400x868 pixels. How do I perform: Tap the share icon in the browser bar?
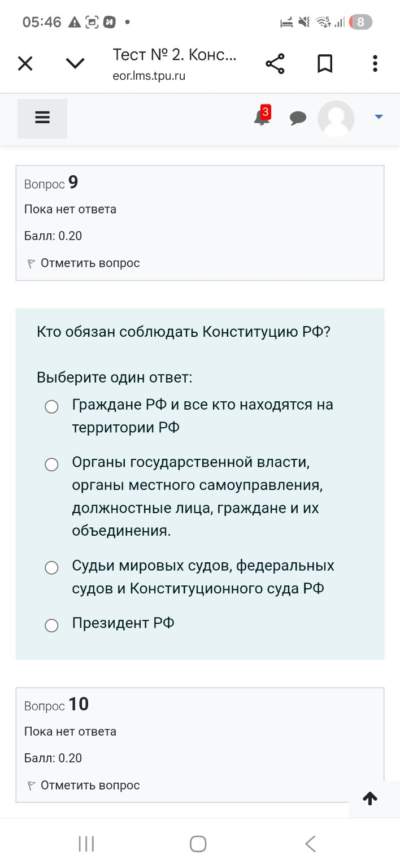click(x=275, y=63)
